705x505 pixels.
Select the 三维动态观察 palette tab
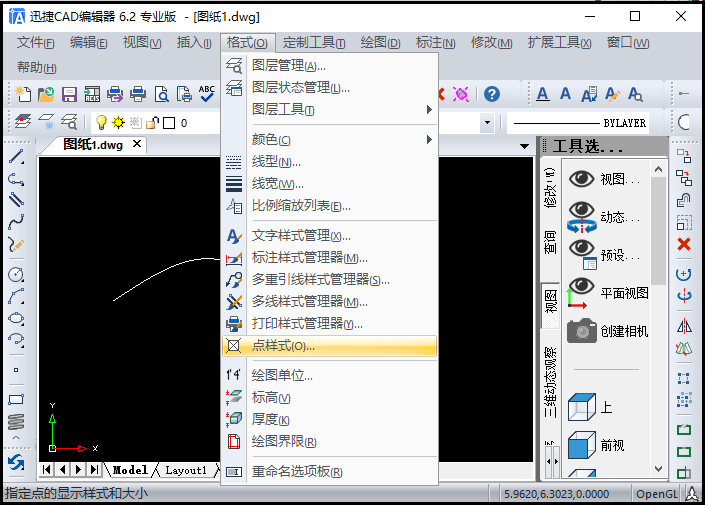pyautogui.click(x=550, y=382)
